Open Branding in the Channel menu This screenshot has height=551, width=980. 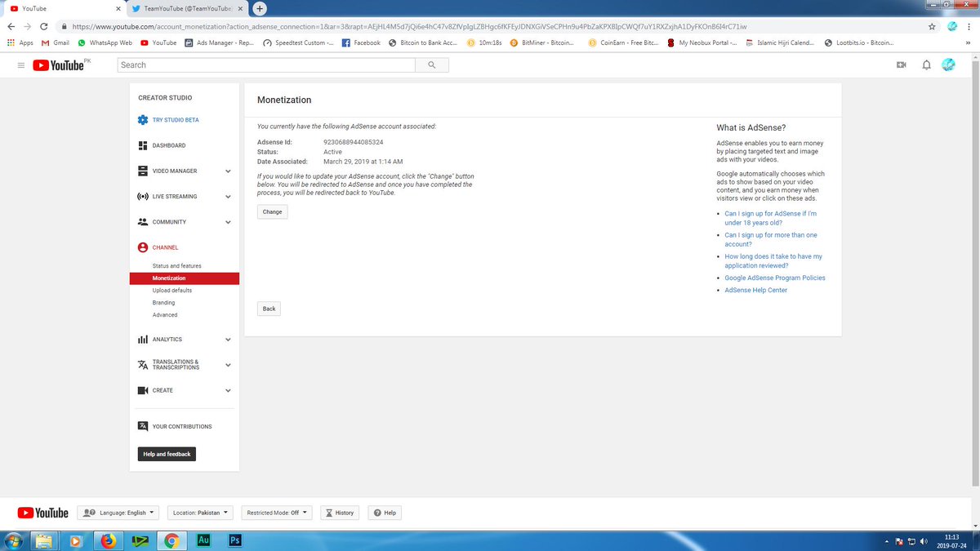click(x=163, y=303)
